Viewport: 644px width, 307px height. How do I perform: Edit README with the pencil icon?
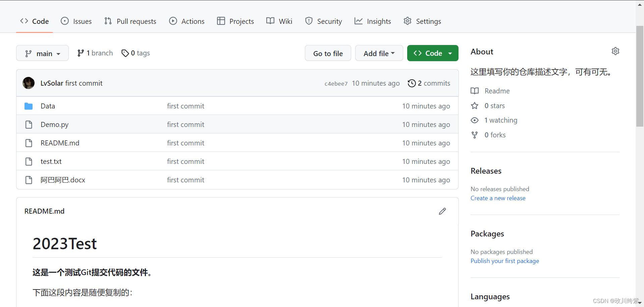[x=442, y=211]
